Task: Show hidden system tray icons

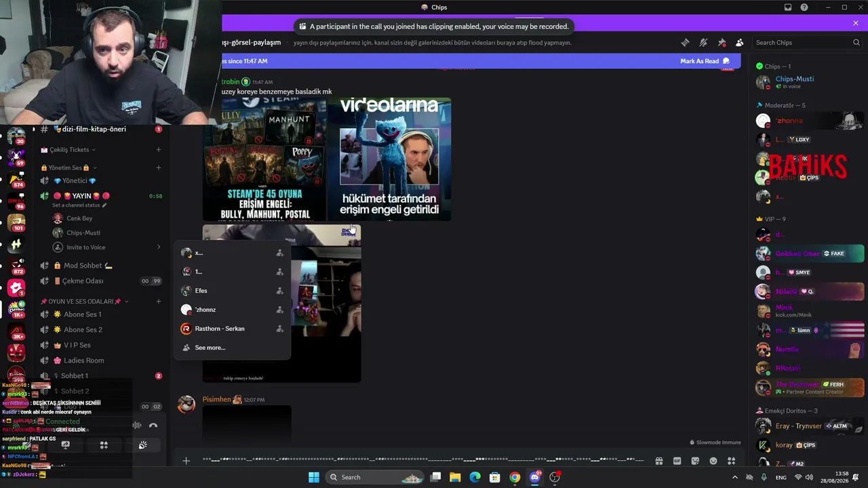Action: coord(734,477)
